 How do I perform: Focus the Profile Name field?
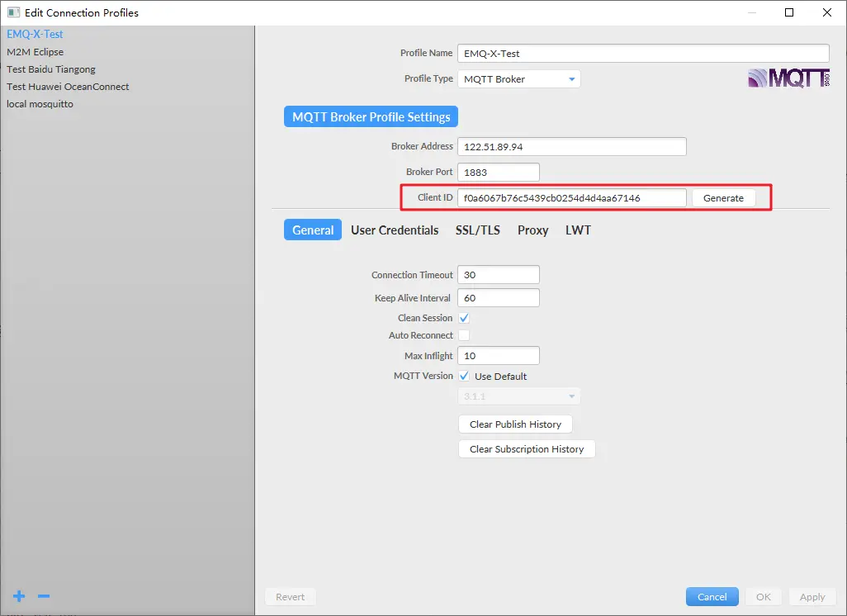coord(643,54)
